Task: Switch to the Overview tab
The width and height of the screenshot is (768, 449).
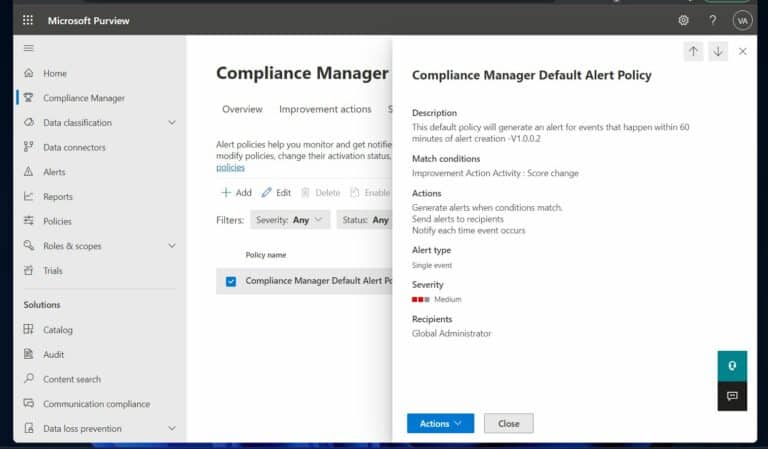Action: (242, 109)
